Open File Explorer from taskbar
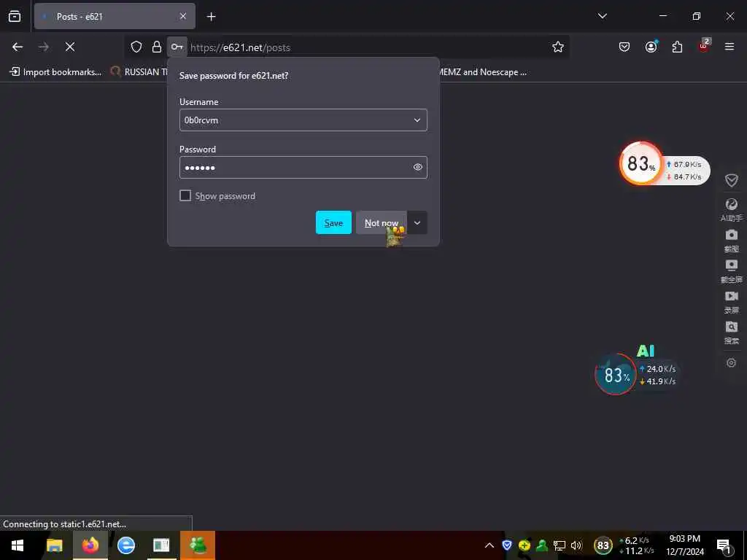Image resolution: width=747 pixels, height=560 pixels. [x=54, y=545]
